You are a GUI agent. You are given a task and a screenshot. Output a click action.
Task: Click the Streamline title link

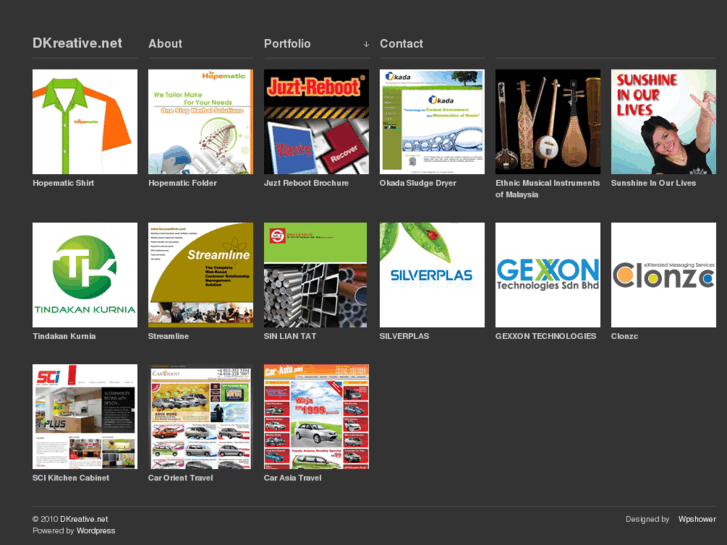point(168,336)
